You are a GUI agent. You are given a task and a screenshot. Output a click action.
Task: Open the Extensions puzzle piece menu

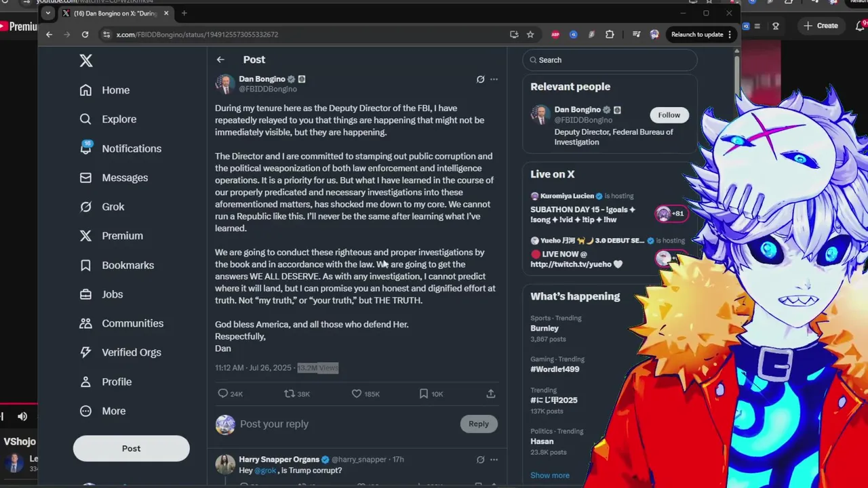[x=610, y=35]
